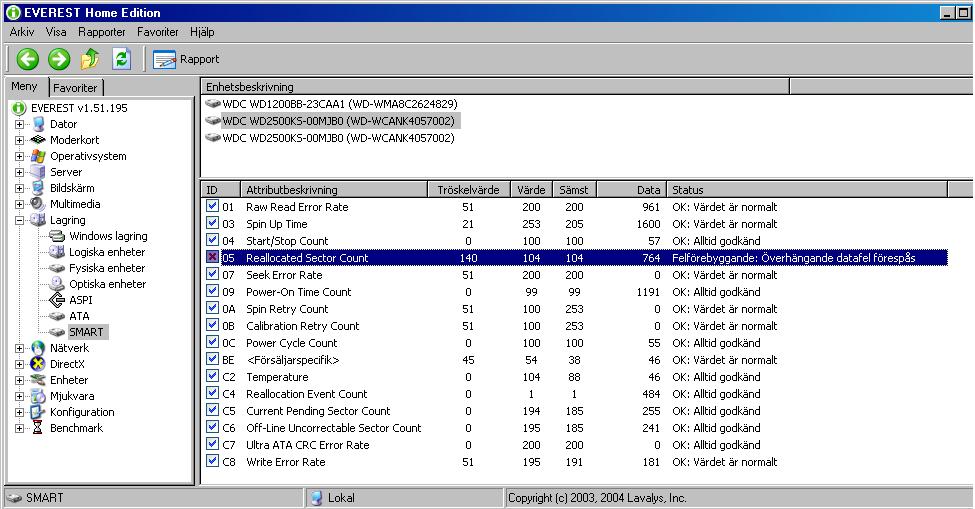The image size is (975, 509).
Task: Click the ASPI tree icon
Action: (57, 300)
